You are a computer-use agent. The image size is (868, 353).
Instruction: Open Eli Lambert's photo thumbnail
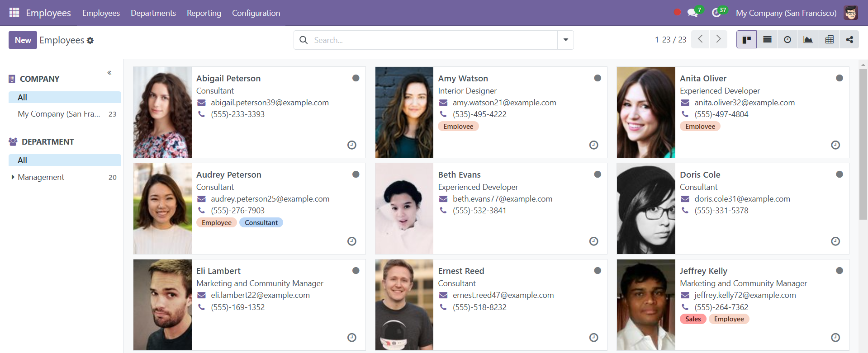[x=162, y=305]
